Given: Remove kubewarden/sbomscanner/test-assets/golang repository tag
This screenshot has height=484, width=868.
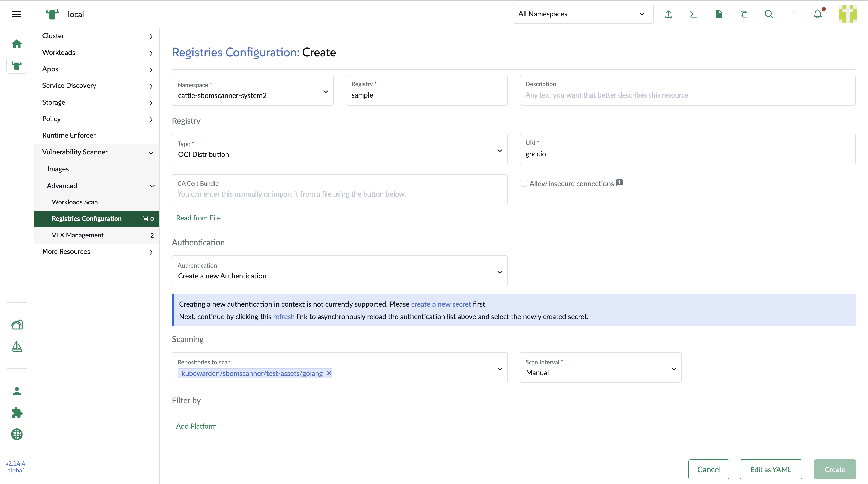Looking at the screenshot, I should point(329,373).
